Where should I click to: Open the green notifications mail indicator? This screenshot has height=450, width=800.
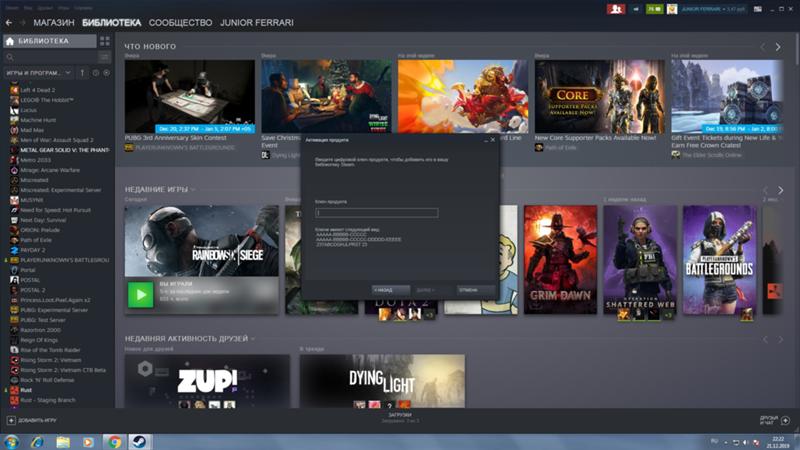pyautogui.click(x=654, y=9)
